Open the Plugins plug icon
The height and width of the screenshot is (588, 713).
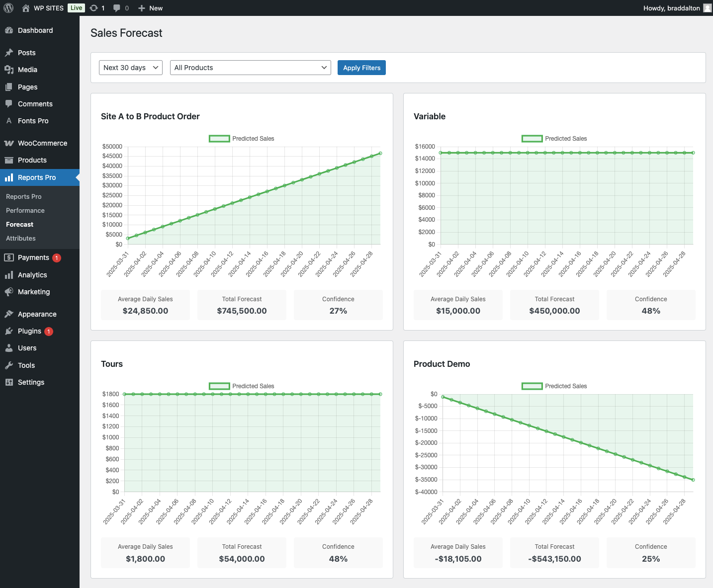coord(9,331)
